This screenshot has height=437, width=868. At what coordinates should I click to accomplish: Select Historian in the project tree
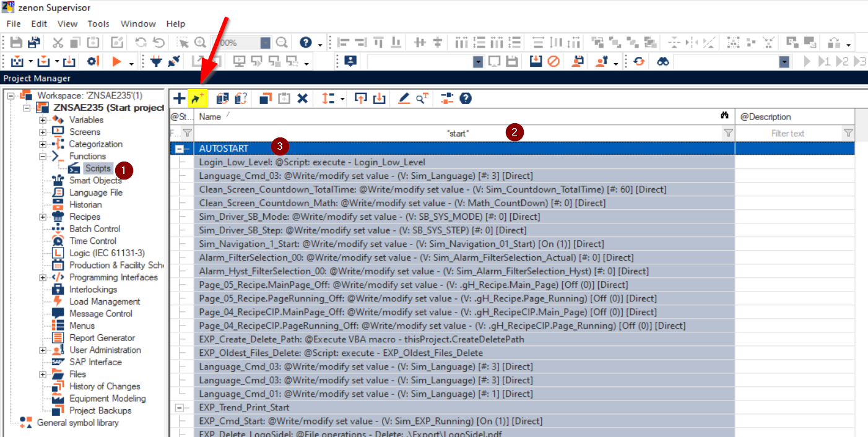pos(85,205)
